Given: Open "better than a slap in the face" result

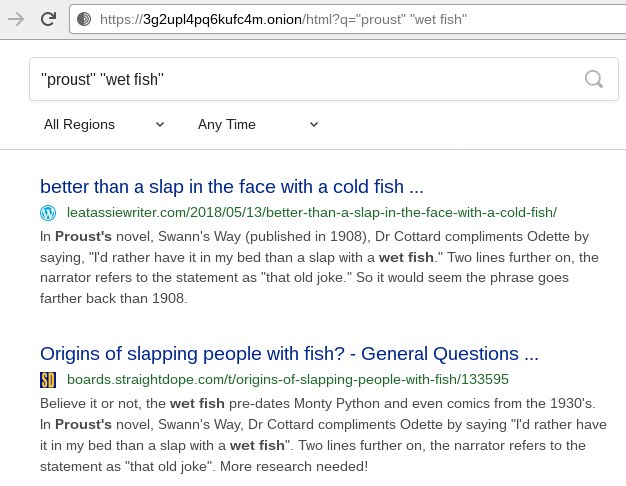Looking at the screenshot, I should click(x=232, y=186).
